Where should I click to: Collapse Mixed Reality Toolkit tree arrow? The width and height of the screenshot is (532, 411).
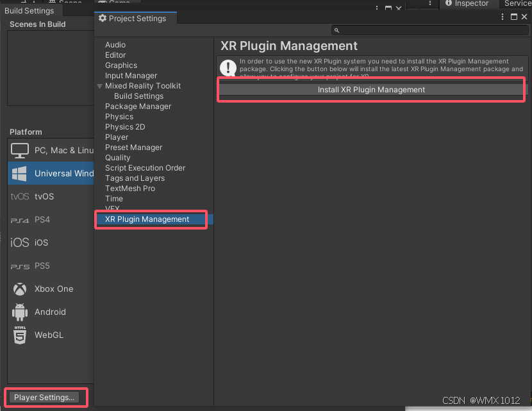pyautogui.click(x=99, y=86)
